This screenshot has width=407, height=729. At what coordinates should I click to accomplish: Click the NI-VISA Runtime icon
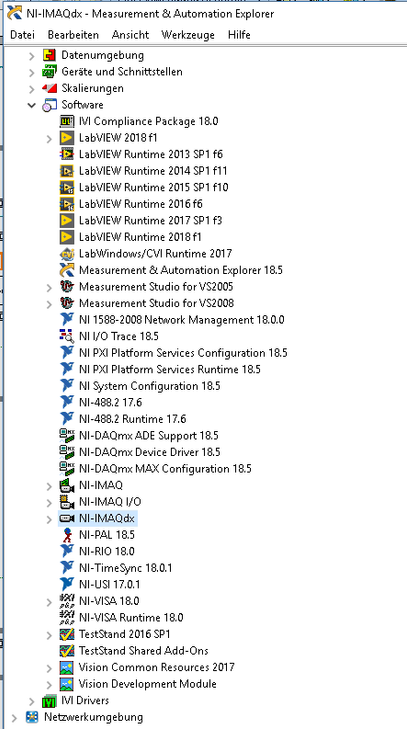click(67, 618)
